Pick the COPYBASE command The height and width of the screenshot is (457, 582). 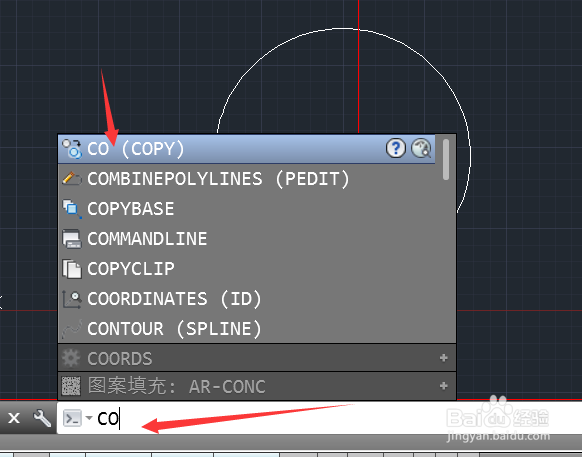point(246,209)
